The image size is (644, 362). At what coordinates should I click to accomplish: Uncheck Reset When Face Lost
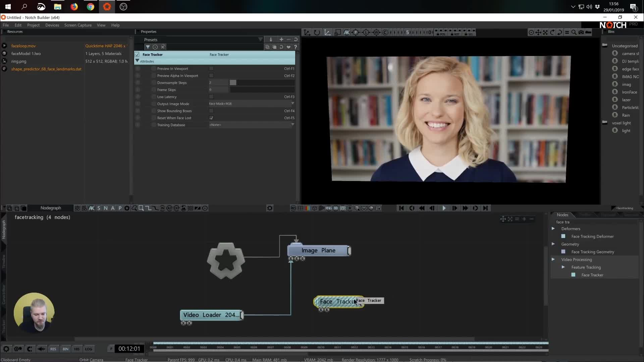(211, 118)
